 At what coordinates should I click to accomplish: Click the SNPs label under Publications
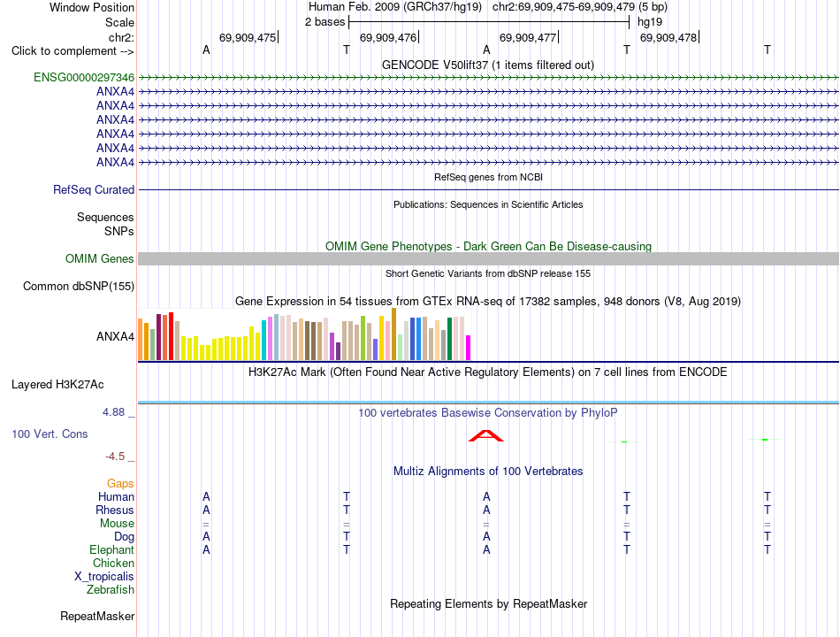pos(119,231)
